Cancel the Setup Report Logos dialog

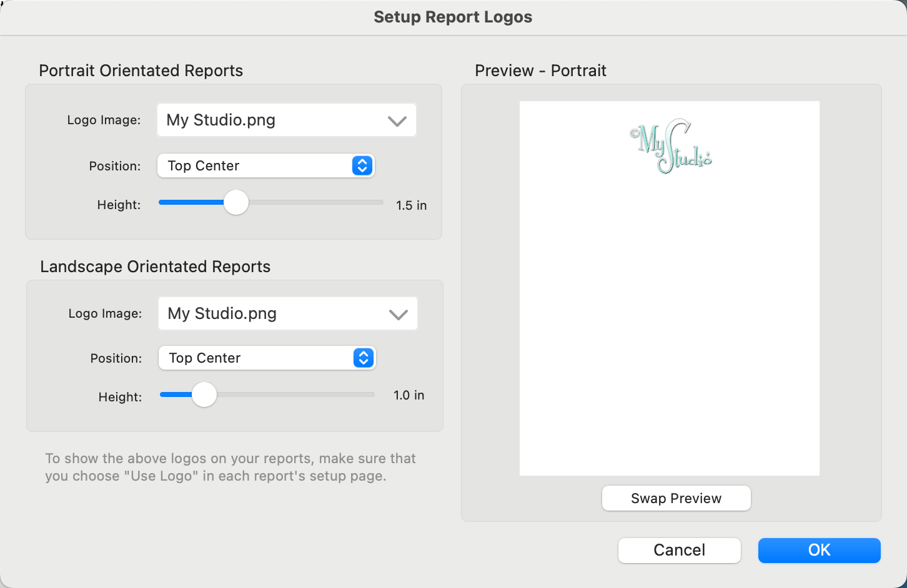point(679,550)
